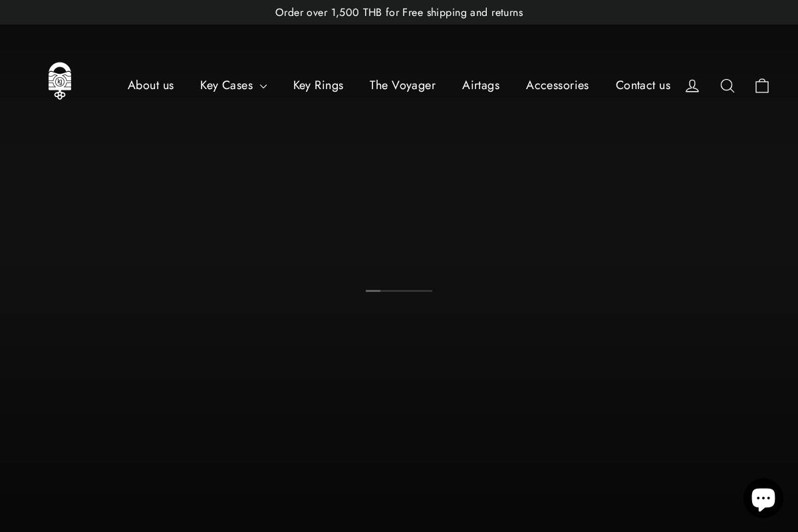Select Contact us from the navigation
Image resolution: width=798 pixels, height=532 pixels.
tap(643, 85)
